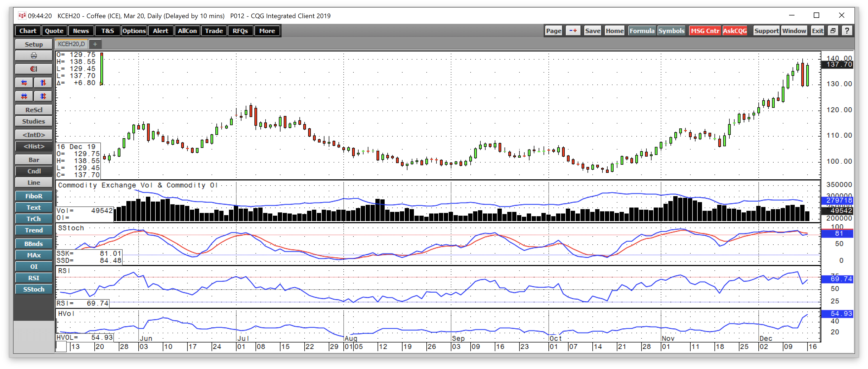Click the 49542 volume value label
This screenshot has width=868, height=369.
[837, 211]
